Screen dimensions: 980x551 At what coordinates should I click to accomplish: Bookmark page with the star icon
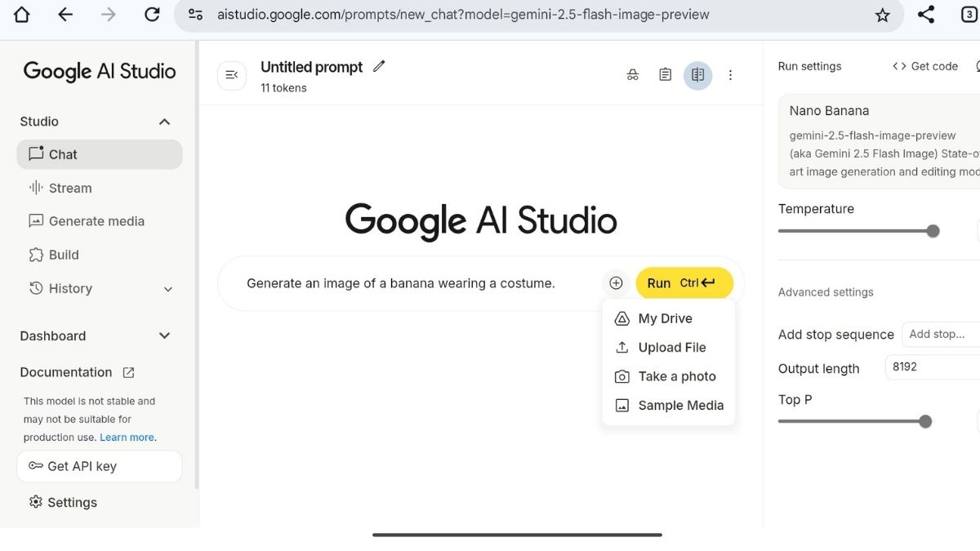point(882,15)
